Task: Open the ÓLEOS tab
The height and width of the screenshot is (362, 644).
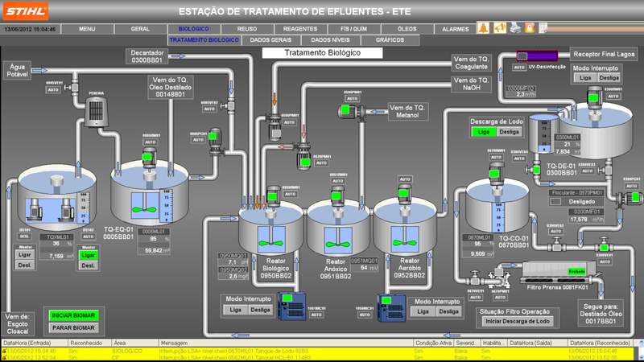Action: (x=407, y=29)
